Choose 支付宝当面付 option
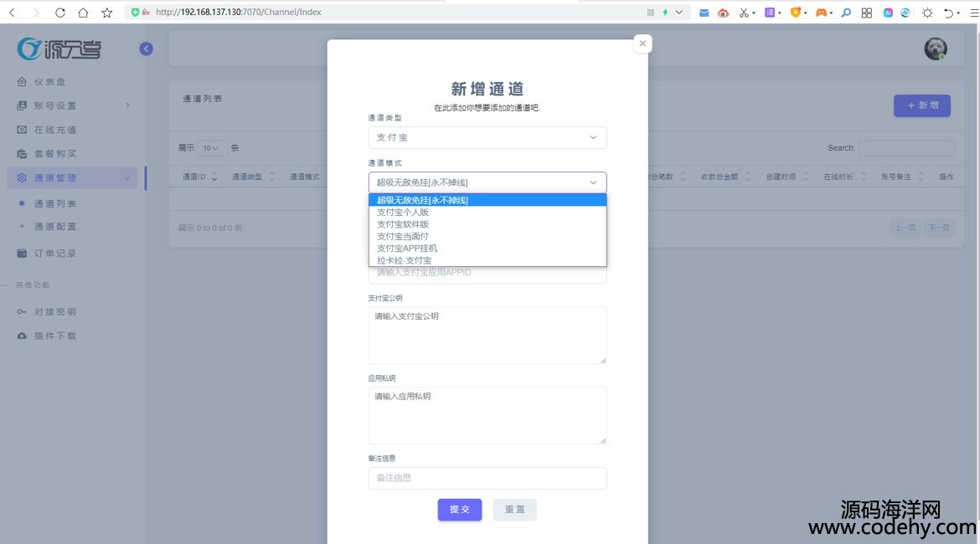Screen dimensions: 980x544 (487, 237)
